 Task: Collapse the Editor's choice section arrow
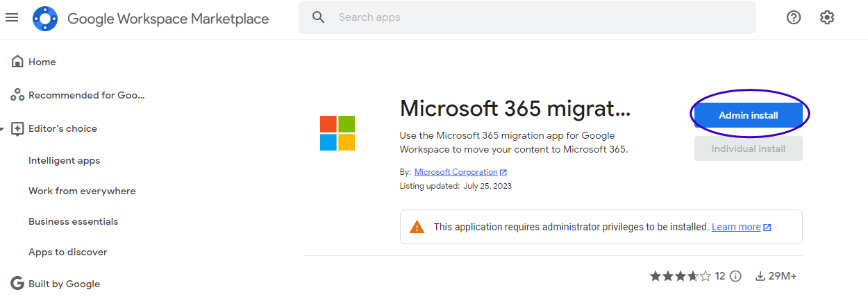click(x=3, y=129)
